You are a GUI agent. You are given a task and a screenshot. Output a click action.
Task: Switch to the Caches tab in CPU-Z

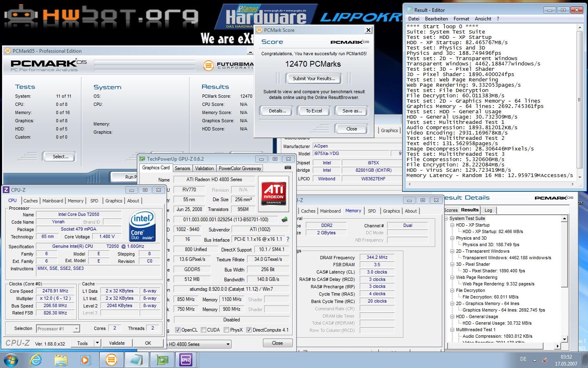point(30,201)
